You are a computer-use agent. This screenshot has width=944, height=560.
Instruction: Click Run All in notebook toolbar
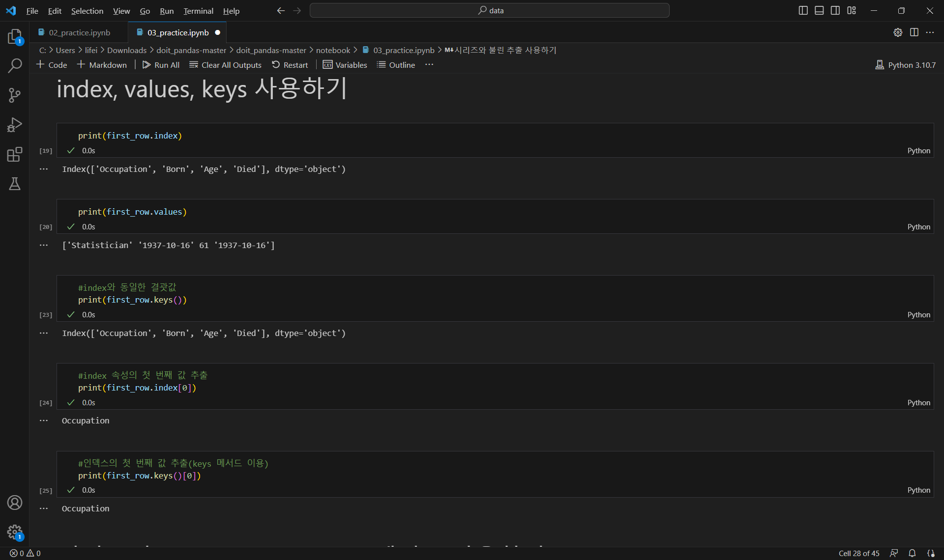(x=161, y=65)
